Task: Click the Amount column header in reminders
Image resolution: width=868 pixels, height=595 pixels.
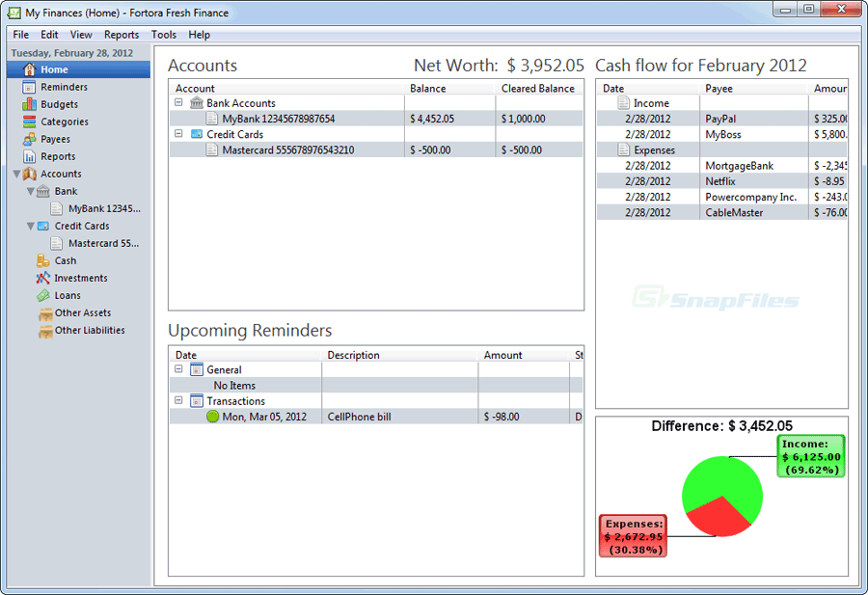Action: (x=523, y=355)
